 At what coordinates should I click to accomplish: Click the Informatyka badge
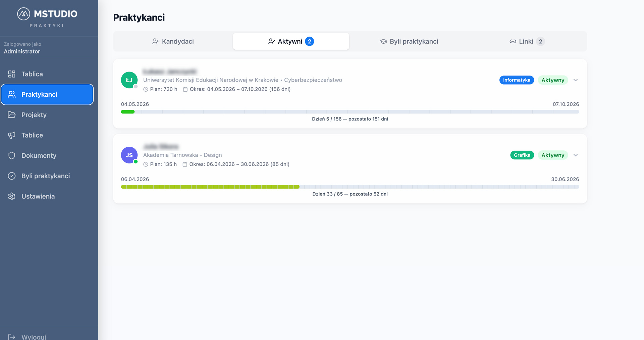click(517, 80)
